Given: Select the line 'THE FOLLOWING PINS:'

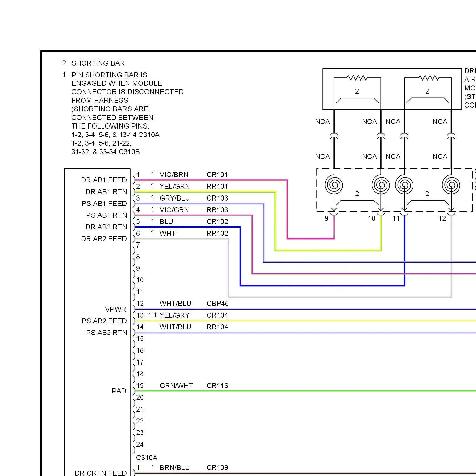Looking at the screenshot, I should tap(110, 126).
